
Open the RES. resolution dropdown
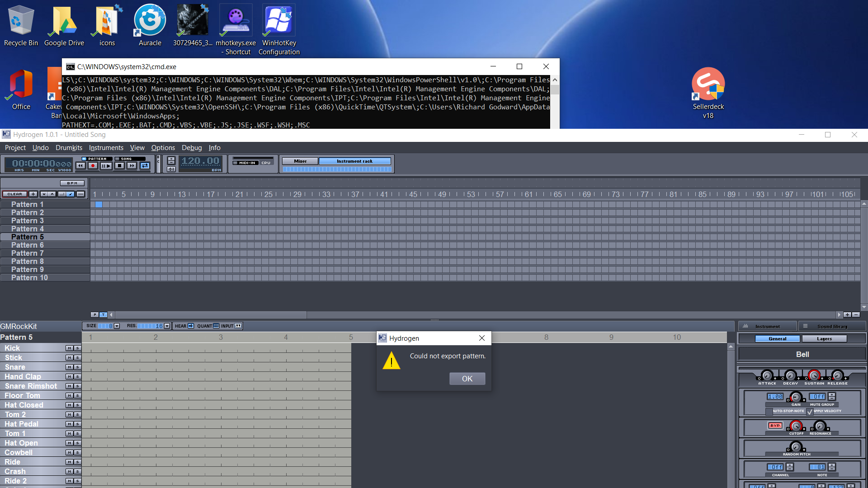167,326
